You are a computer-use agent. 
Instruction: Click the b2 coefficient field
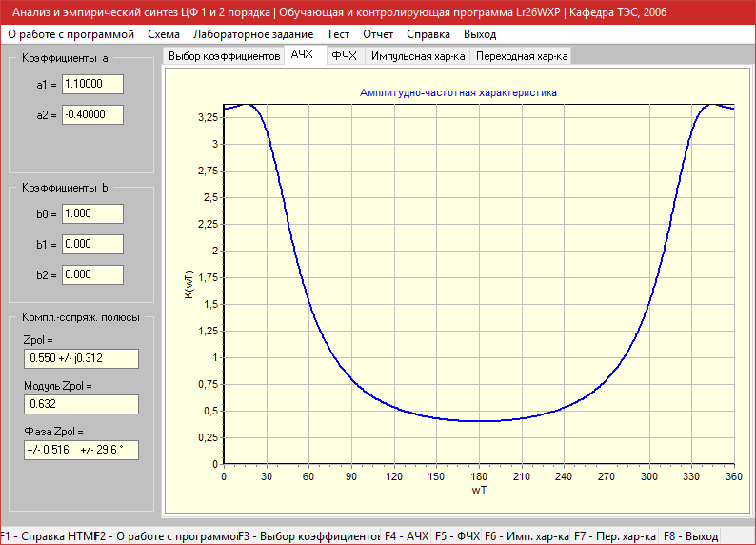pyautogui.click(x=92, y=275)
